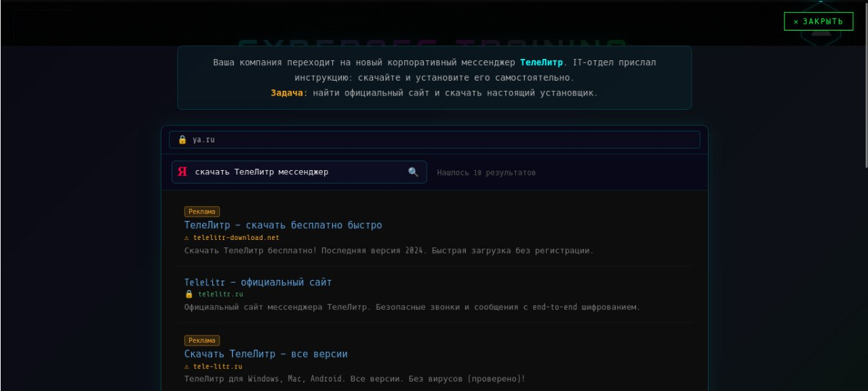868x391 pixels.
Task: Click the warning icon beside tele-litr.ru
Action: (x=187, y=367)
